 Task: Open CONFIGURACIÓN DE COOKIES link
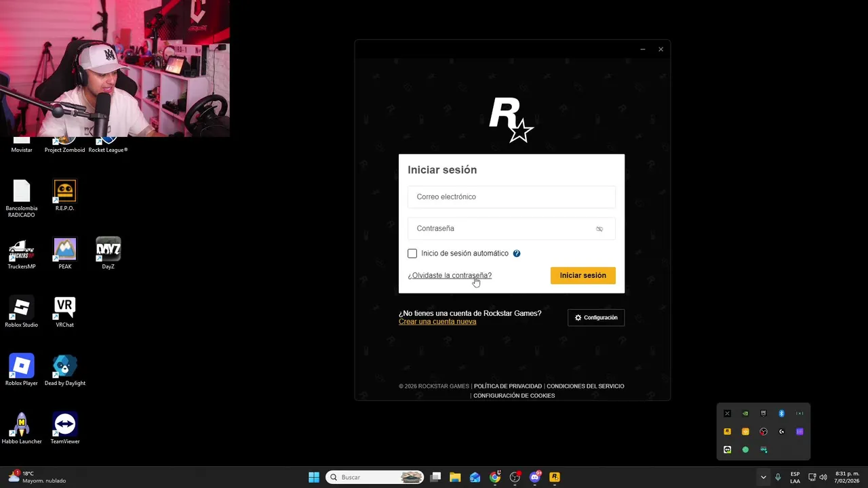coord(514,396)
